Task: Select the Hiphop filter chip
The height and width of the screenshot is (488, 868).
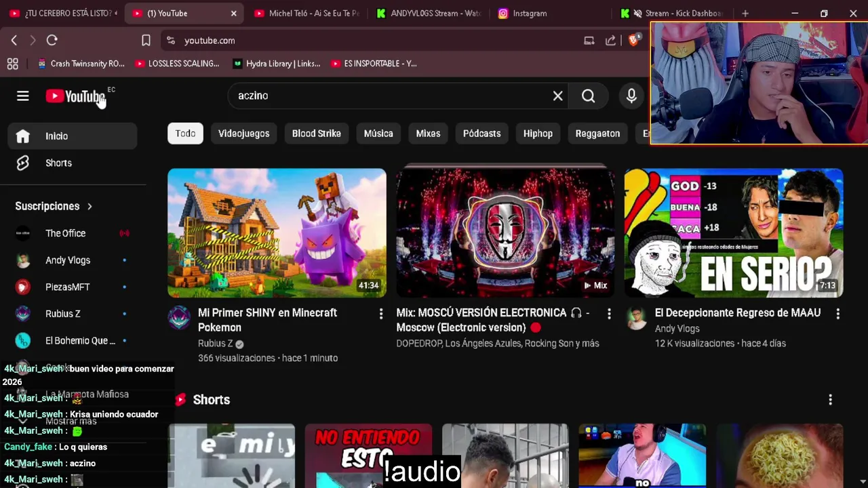Action: click(538, 134)
